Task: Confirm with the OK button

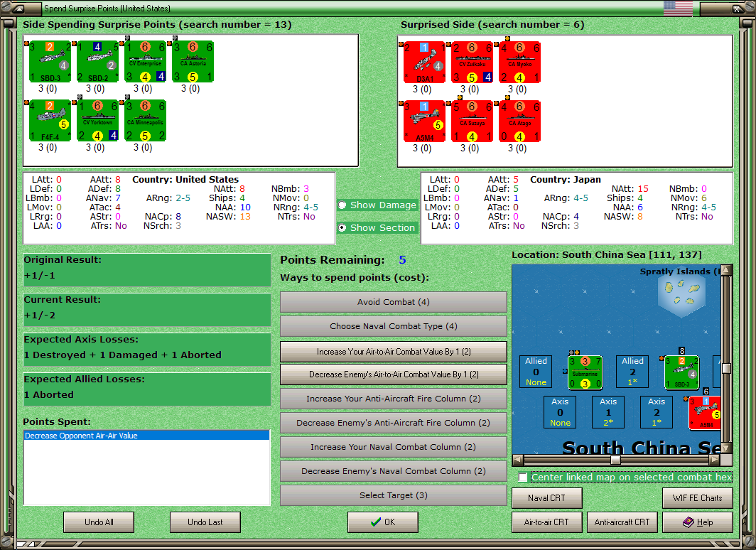Action: click(383, 522)
